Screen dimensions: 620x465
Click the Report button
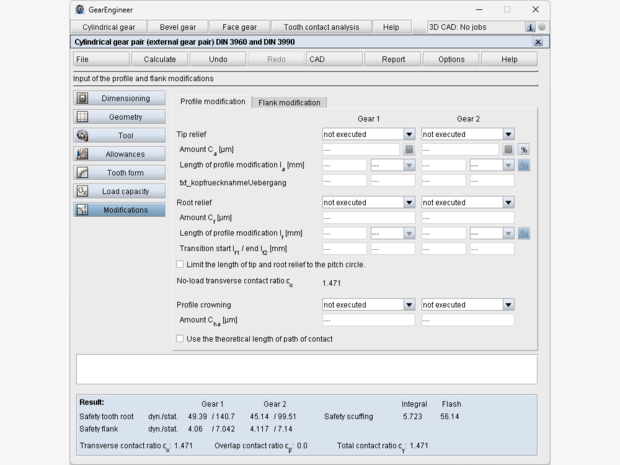pos(393,59)
